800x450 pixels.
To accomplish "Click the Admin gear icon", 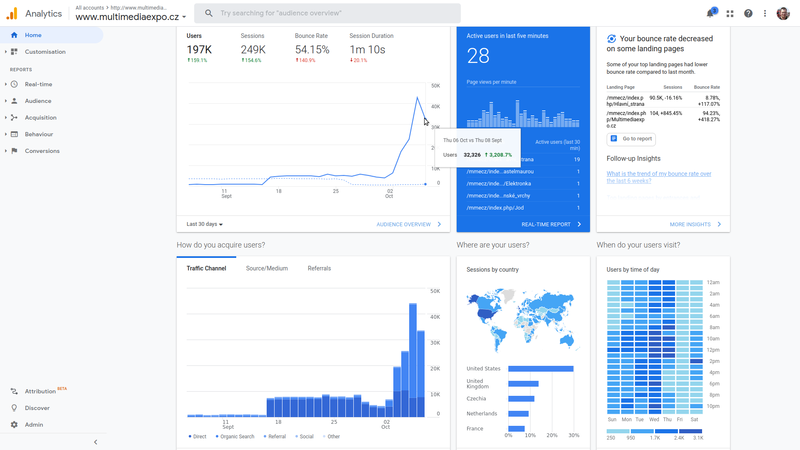I will click(x=14, y=424).
